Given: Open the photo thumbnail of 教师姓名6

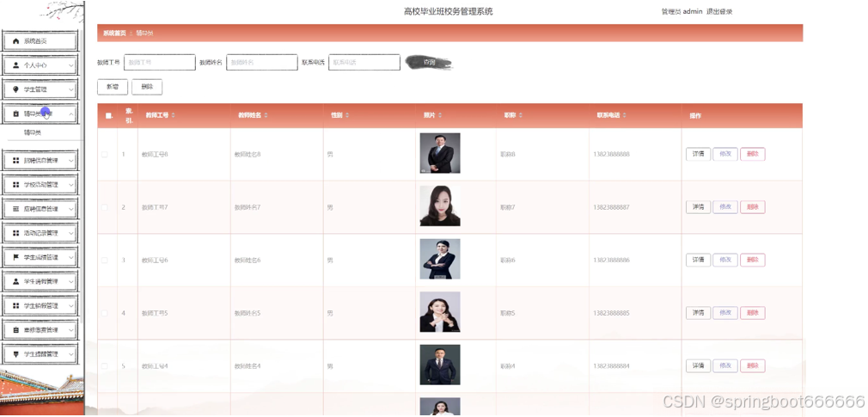Looking at the screenshot, I should [439, 259].
